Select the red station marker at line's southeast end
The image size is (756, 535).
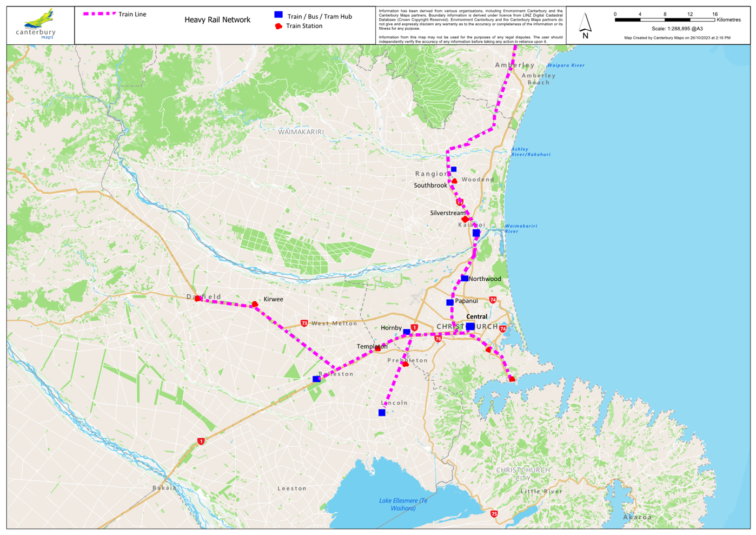[512, 379]
